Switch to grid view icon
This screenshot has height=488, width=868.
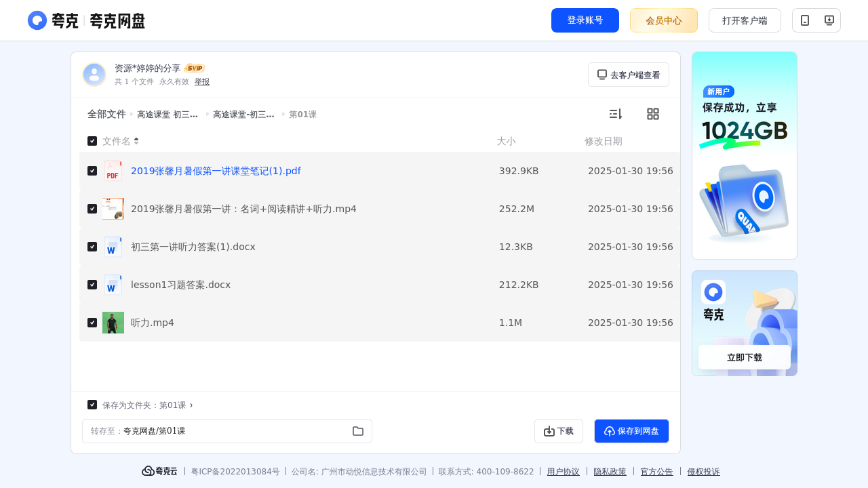pyautogui.click(x=653, y=114)
